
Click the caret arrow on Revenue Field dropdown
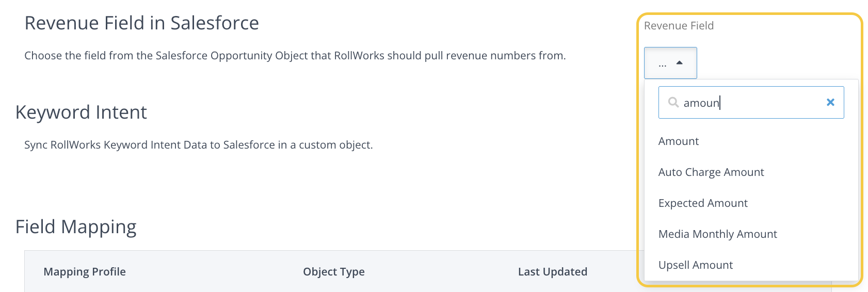coord(680,62)
